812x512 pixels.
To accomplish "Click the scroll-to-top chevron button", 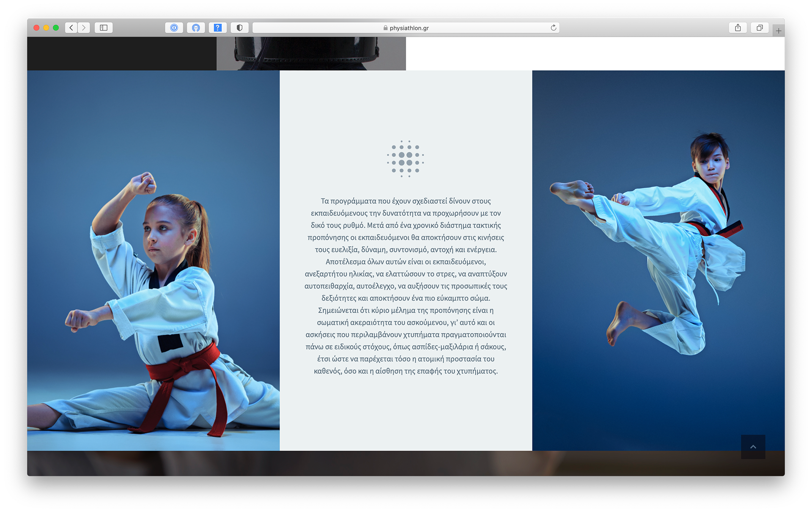I will [x=753, y=446].
